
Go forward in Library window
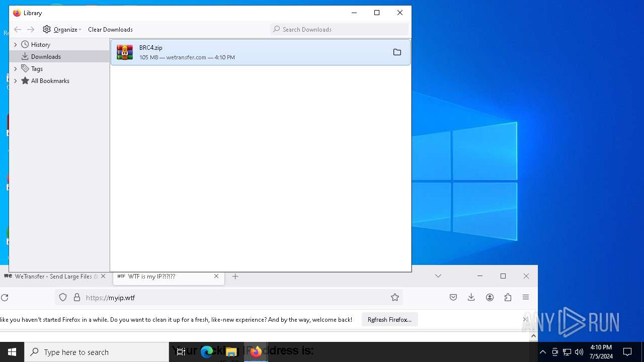point(31,29)
